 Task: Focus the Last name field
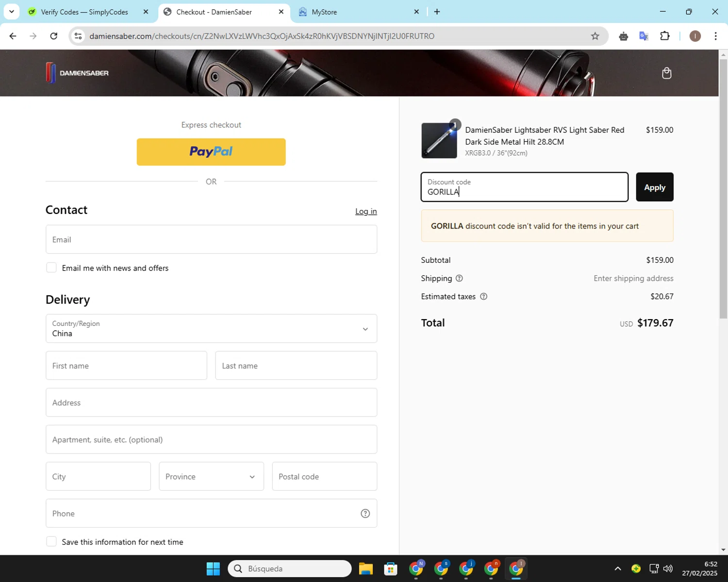click(x=296, y=366)
